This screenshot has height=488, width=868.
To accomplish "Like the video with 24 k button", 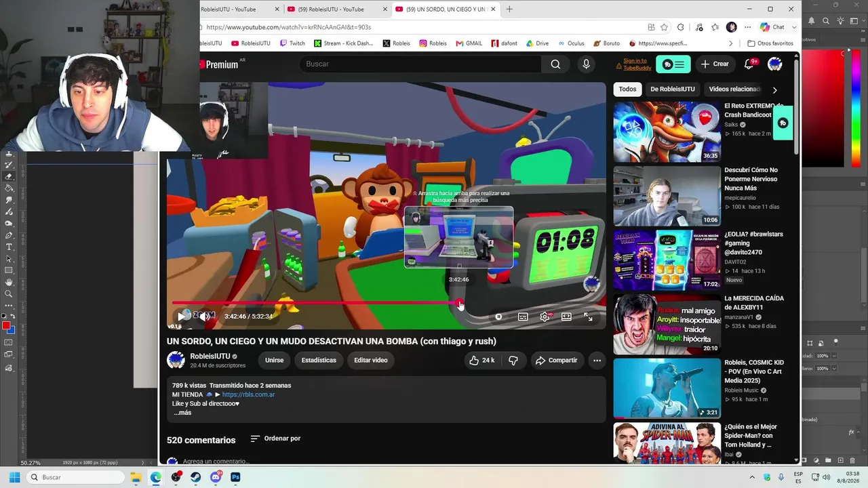I will (481, 361).
